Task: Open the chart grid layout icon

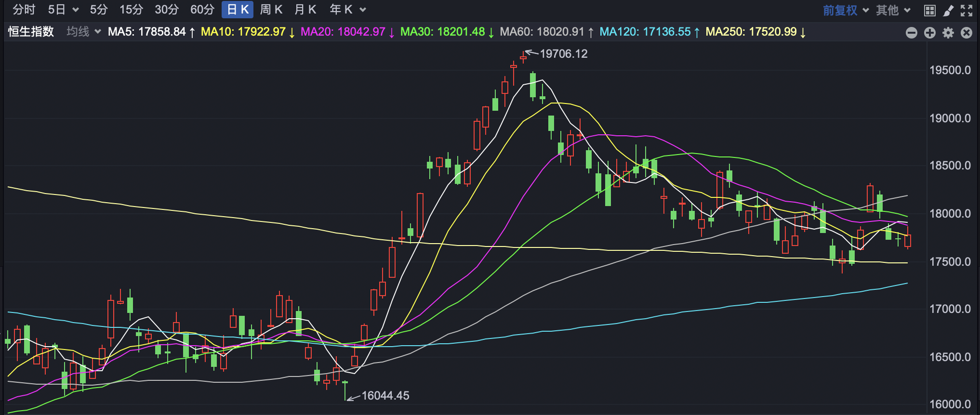Action: [x=930, y=10]
